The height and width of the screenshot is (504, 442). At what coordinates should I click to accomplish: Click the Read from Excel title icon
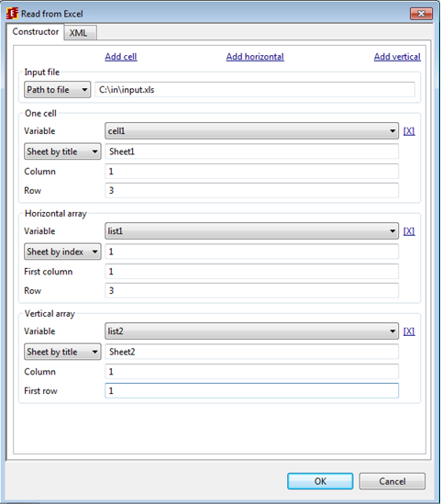[x=12, y=14]
